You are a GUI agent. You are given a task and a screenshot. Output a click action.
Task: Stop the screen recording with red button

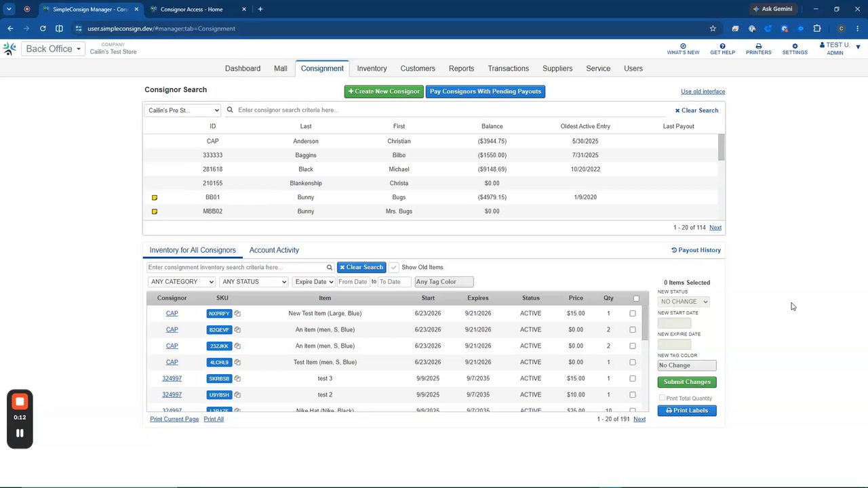coord(20,401)
